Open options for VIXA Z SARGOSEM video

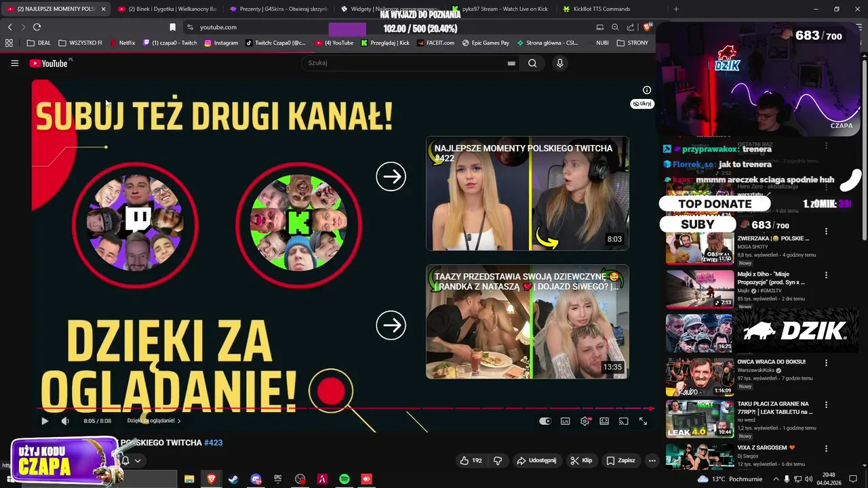pos(826,448)
